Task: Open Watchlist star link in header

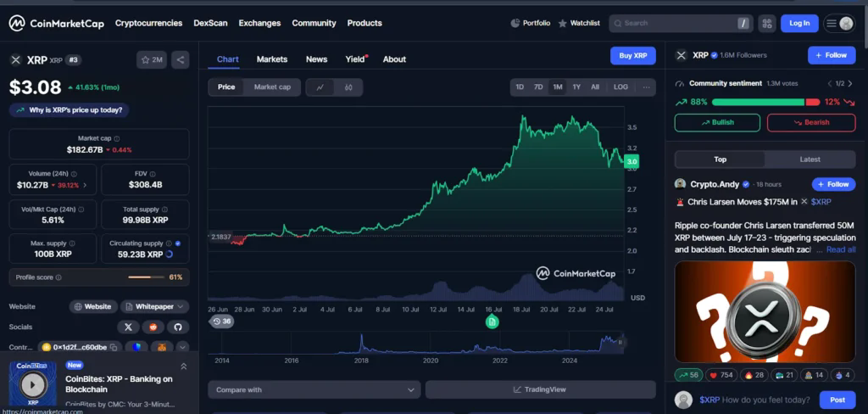Action: [x=579, y=23]
